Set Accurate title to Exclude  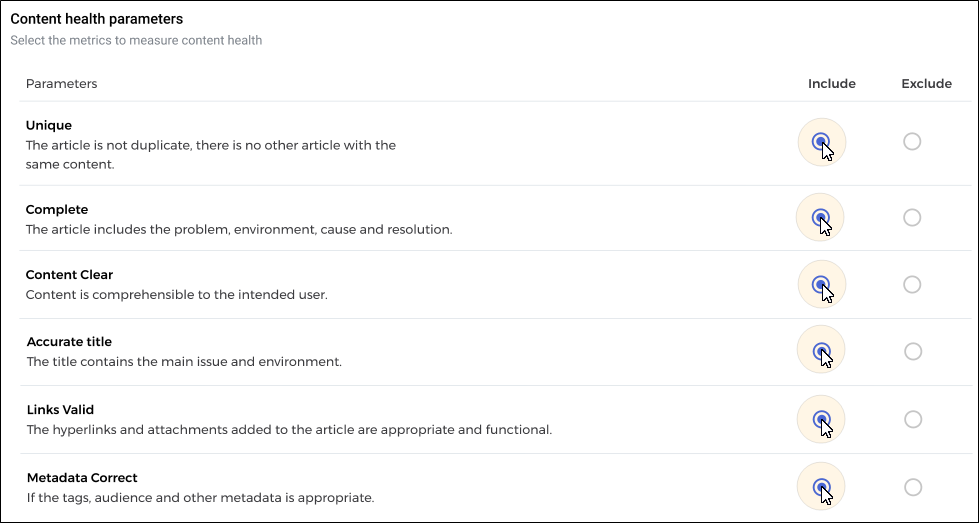tap(913, 351)
